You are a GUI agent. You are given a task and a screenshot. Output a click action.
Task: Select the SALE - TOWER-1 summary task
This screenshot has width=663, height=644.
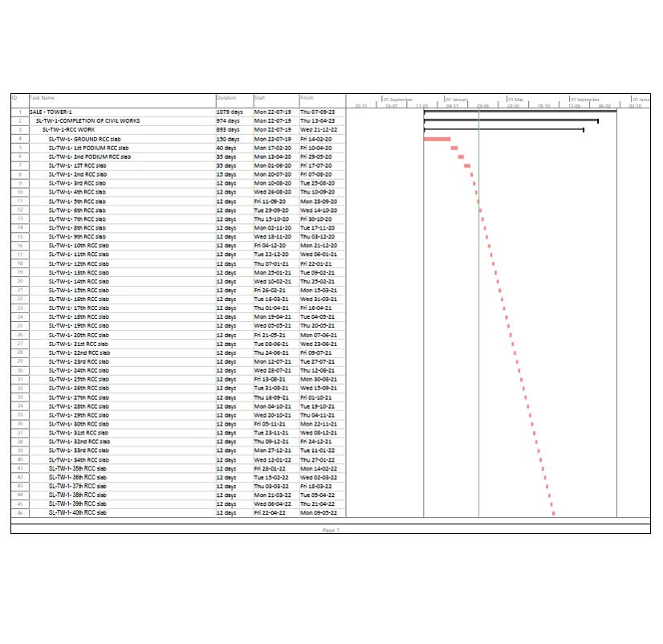(51, 112)
